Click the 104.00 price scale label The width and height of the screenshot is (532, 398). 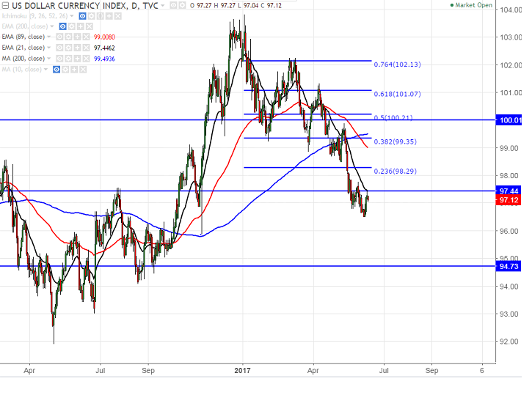511,10
